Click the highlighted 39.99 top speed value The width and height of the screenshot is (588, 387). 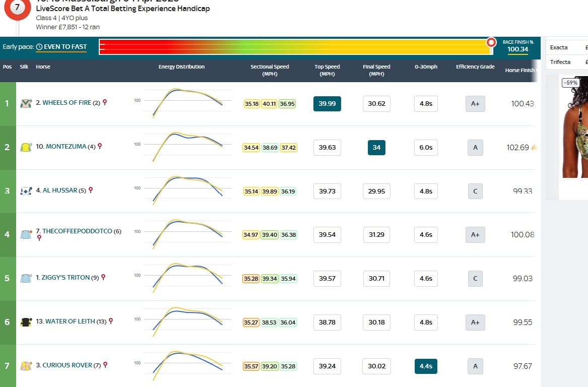coord(327,104)
